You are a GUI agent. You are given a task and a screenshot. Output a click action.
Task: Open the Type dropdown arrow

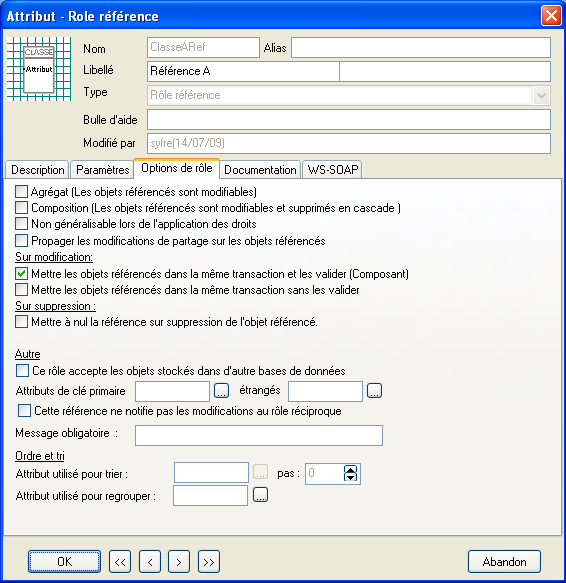(541, 96)
